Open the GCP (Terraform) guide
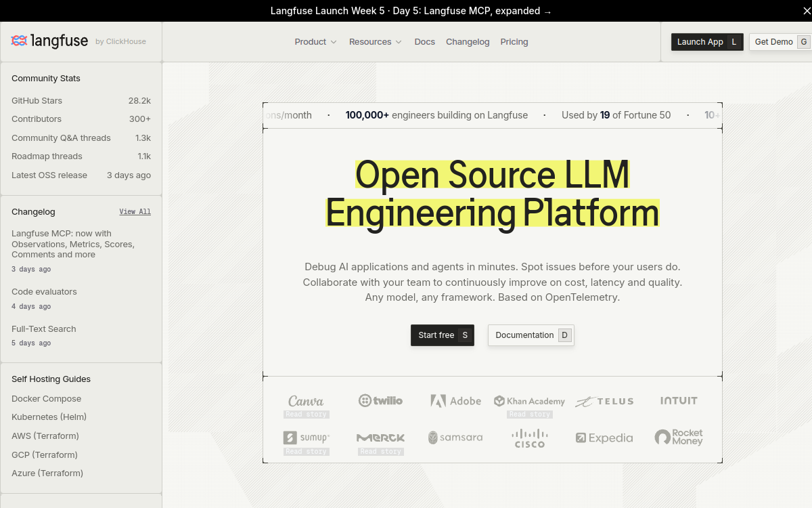812x508 pixels. [x=45, y=455]
